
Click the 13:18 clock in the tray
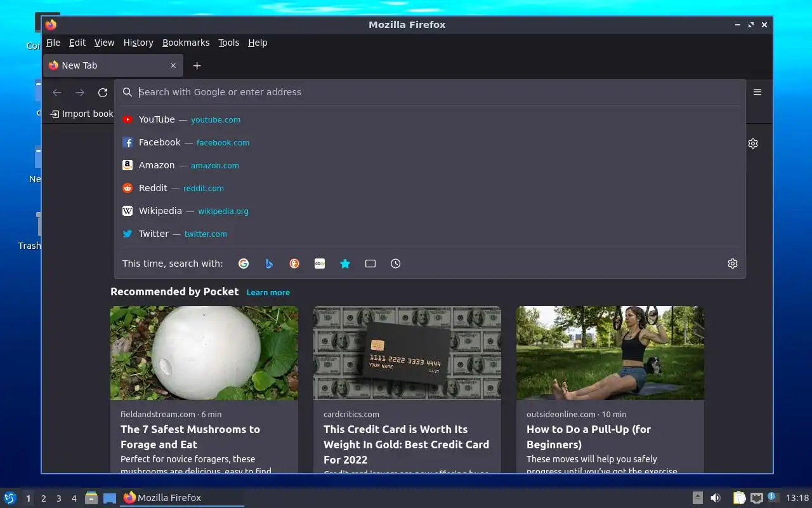[797, 498]
